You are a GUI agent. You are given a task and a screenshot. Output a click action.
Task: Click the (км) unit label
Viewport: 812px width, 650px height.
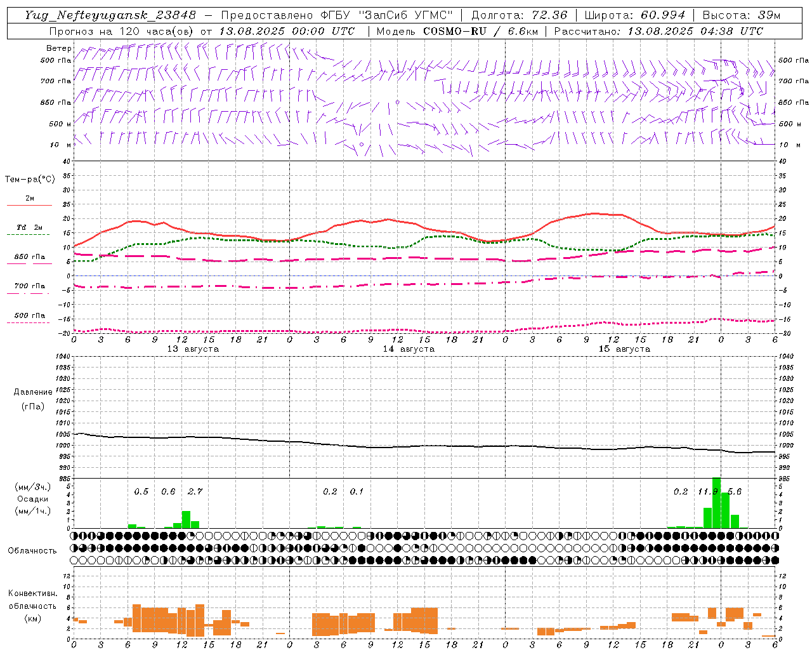(x=32, y=618)
